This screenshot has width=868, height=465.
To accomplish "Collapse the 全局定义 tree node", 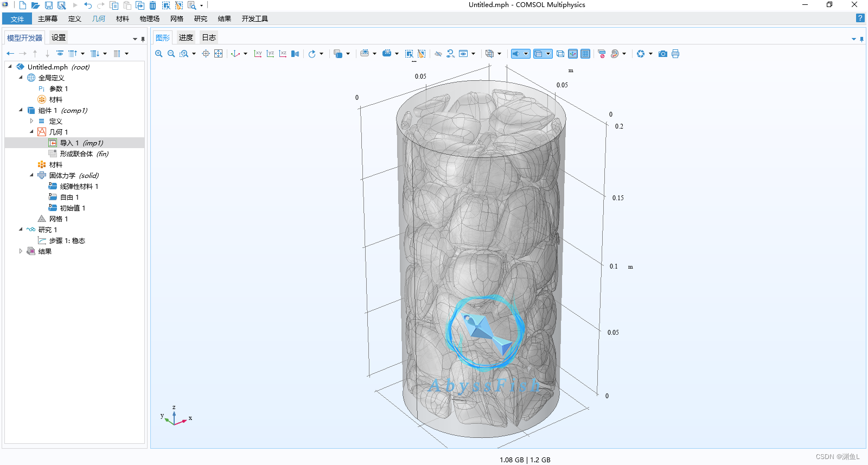I will tap(21, 77).
